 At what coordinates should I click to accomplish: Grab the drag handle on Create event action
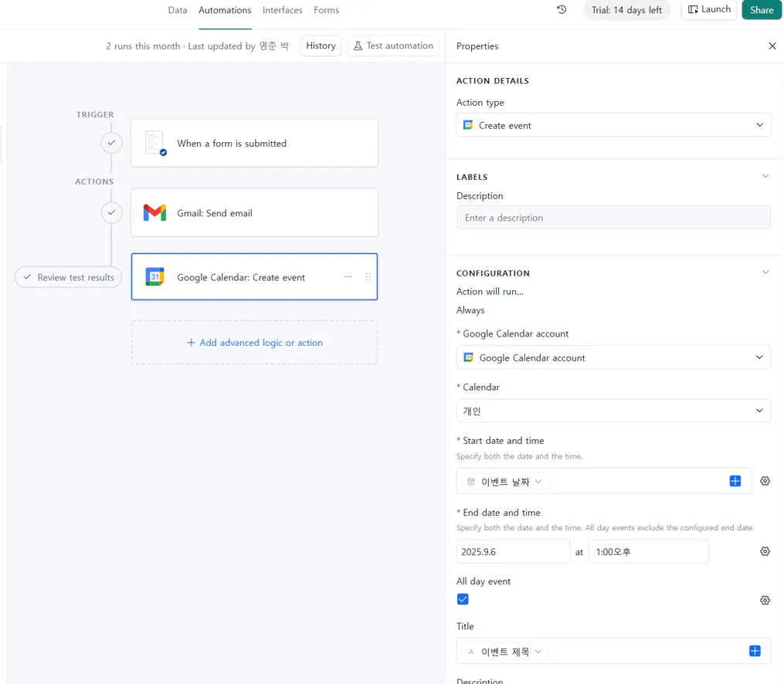click(368, 277)
